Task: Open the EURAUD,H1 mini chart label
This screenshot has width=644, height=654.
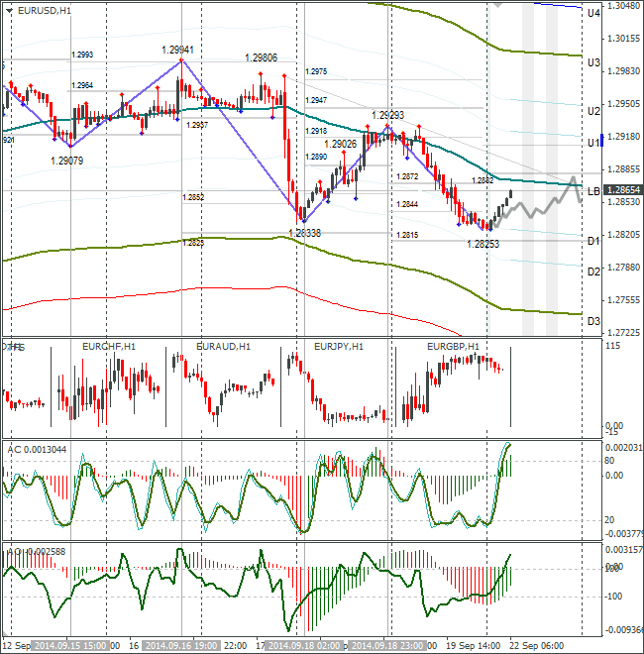Action: 223,347
